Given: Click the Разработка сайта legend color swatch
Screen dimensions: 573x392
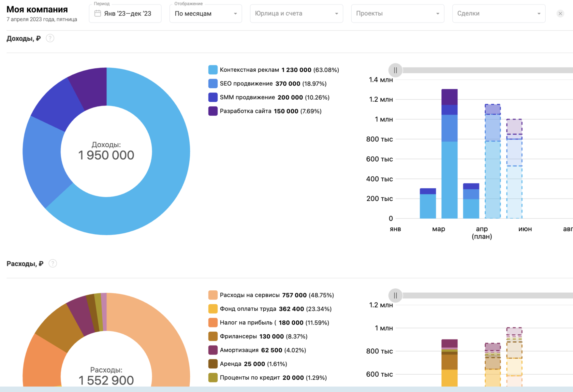Looking at the screenshot, I should (x=213, y=111).
